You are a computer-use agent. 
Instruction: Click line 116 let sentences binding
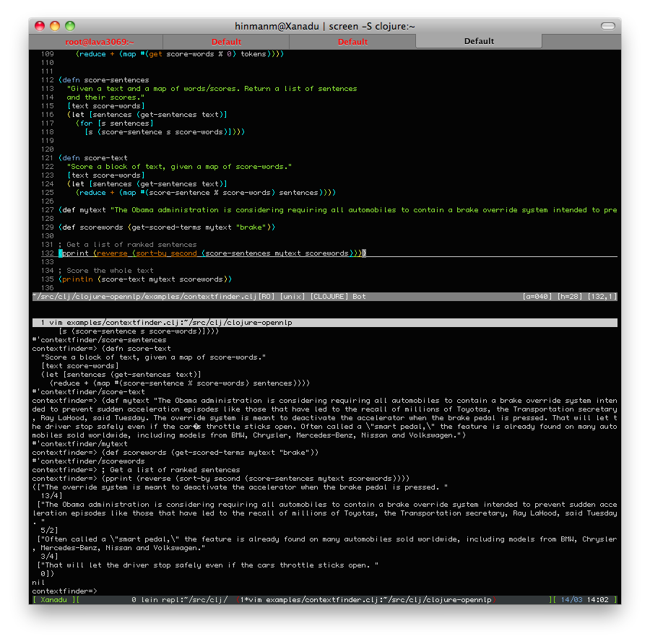point(147,114)
